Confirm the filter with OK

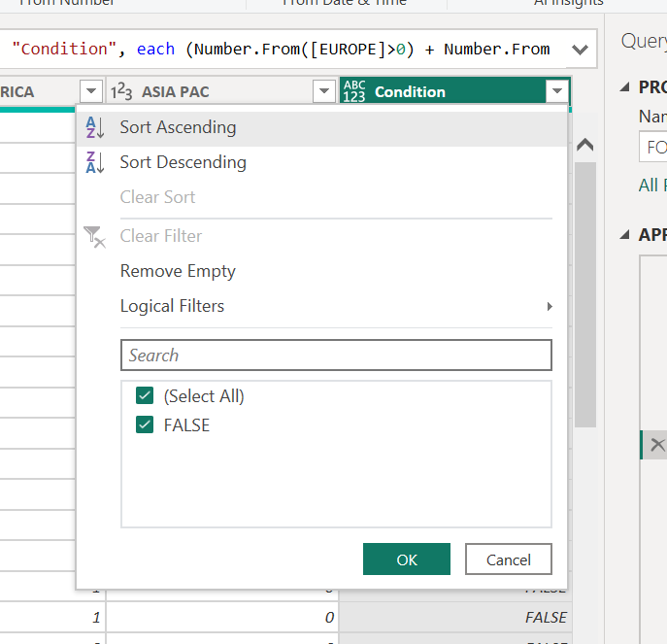click(x=407, y=559)
